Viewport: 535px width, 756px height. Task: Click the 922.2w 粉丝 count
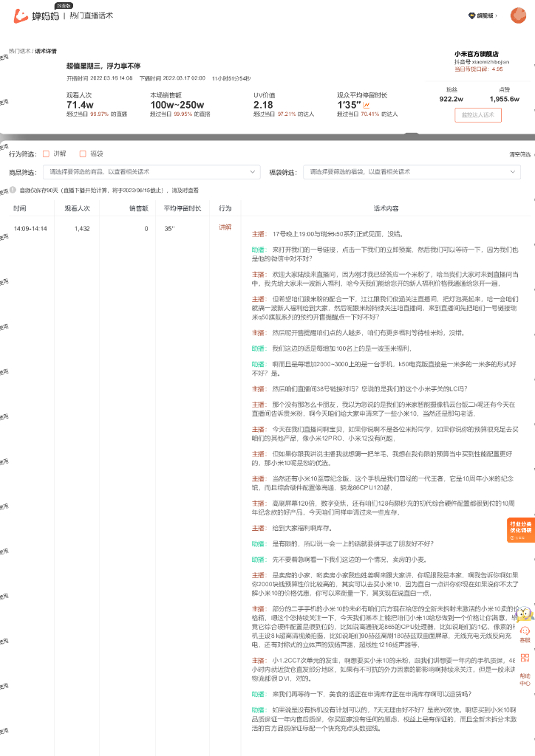[x=451, y=99]
